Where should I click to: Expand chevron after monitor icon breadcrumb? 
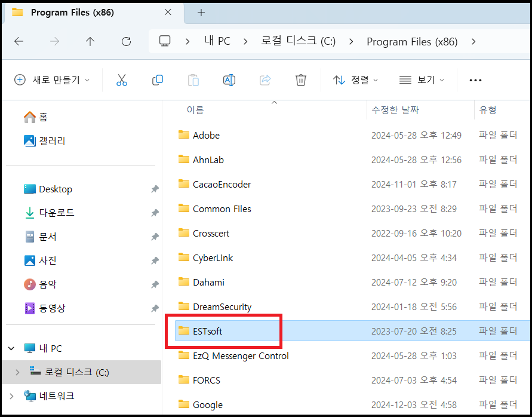pos(187,42)
